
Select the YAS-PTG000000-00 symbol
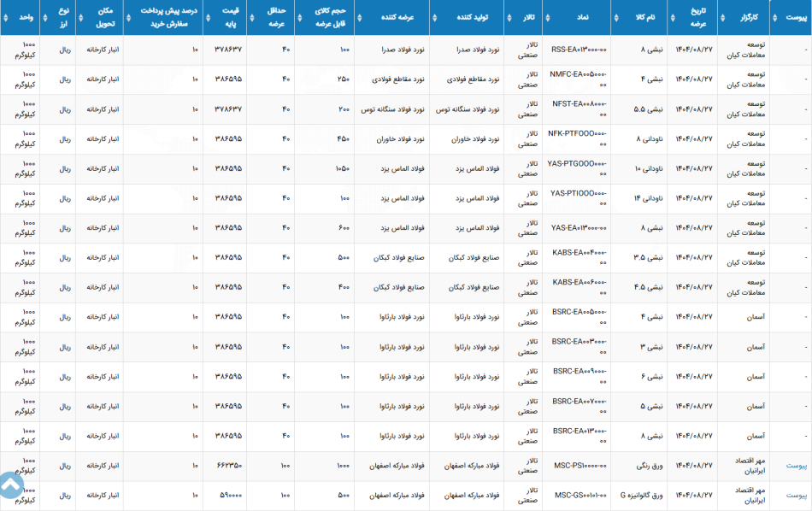coord(577,169)
